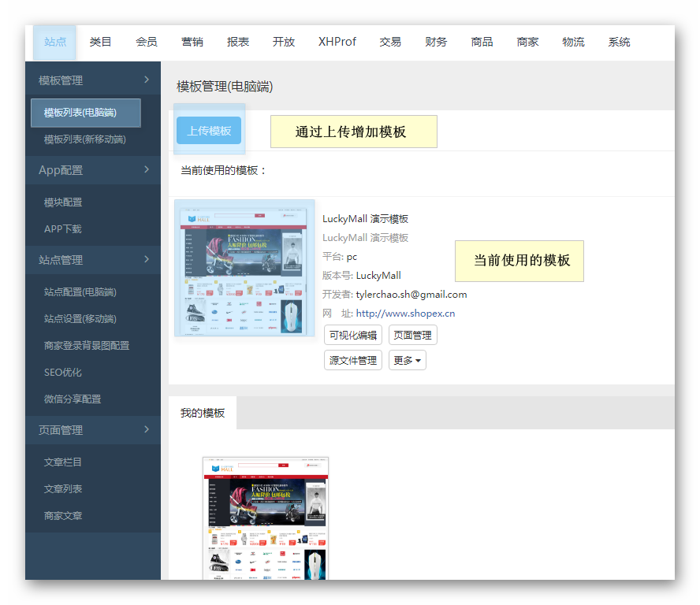Click the 页面管理 button beside template
Viewport: 700px width, 605px height.
click(412, 335)
